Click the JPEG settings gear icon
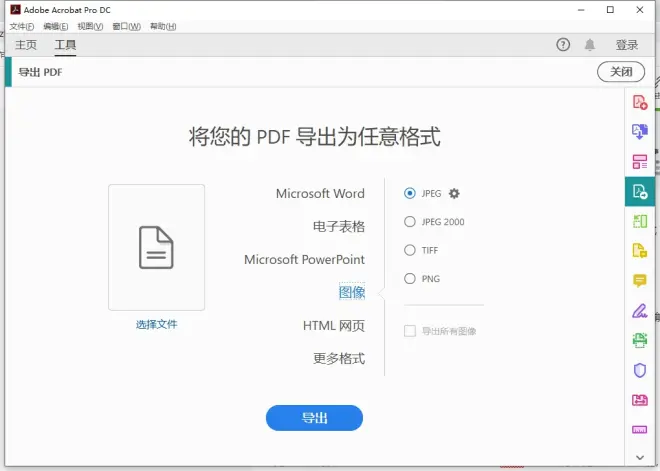The height and width of the screenshot is (471, 660). coord(454,194)
